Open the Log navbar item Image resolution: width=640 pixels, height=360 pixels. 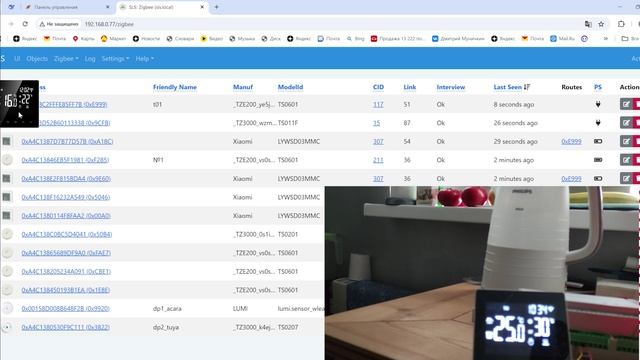click(x=90, y=59)
